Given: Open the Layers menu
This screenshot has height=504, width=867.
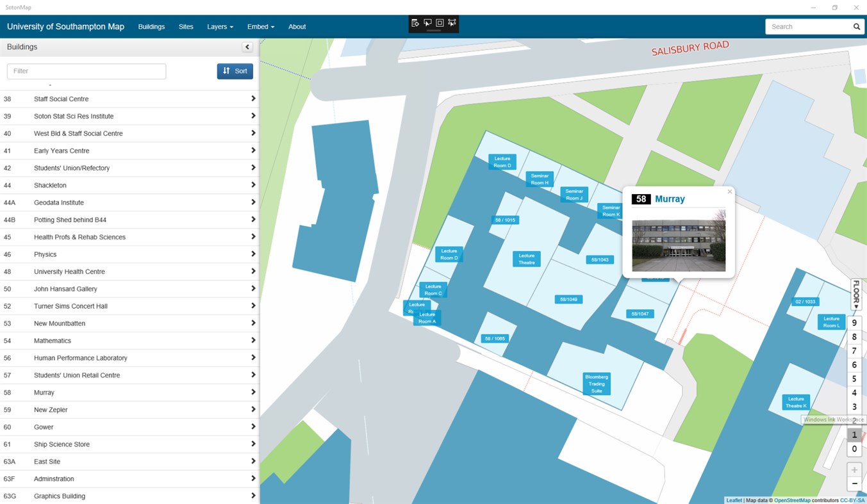Looking at the screenshot, I should [x=220, y=26].
